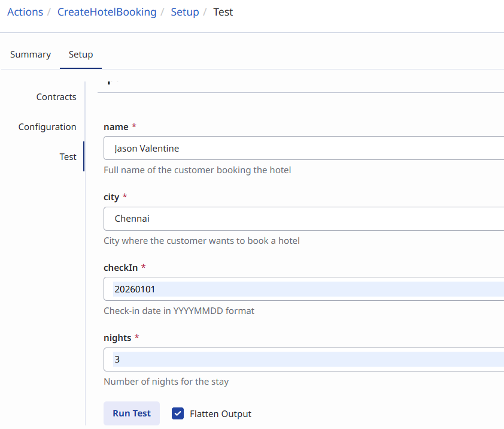Click the bold "city" field label
504x429 pixels.
point(111,197)
